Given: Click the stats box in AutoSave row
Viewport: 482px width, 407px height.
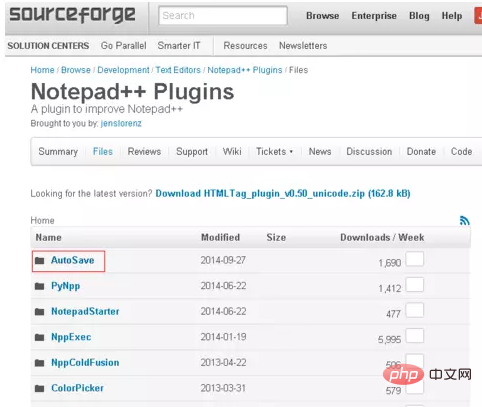Looking at the screenshot, I should pos(415,259).
